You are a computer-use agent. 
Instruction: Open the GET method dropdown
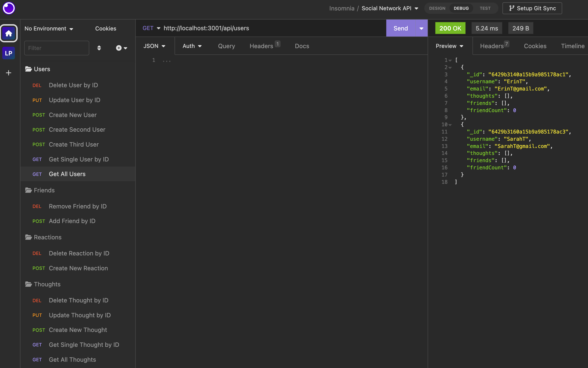click(x=151, y=28)
